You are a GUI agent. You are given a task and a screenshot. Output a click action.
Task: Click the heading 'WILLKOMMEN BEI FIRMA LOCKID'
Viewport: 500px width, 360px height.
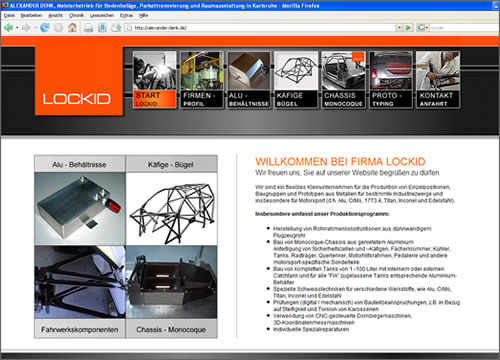tap(340, 162)
